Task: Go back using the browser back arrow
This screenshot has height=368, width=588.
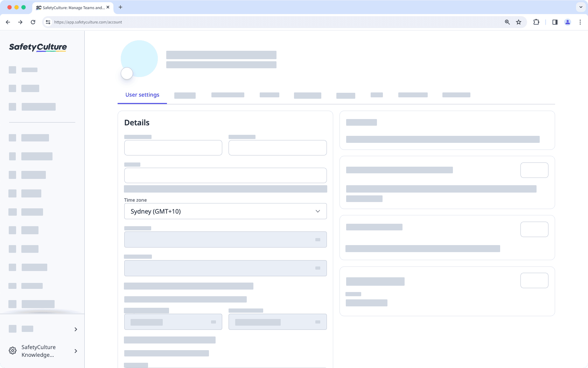Action: (x=8, y=22)
